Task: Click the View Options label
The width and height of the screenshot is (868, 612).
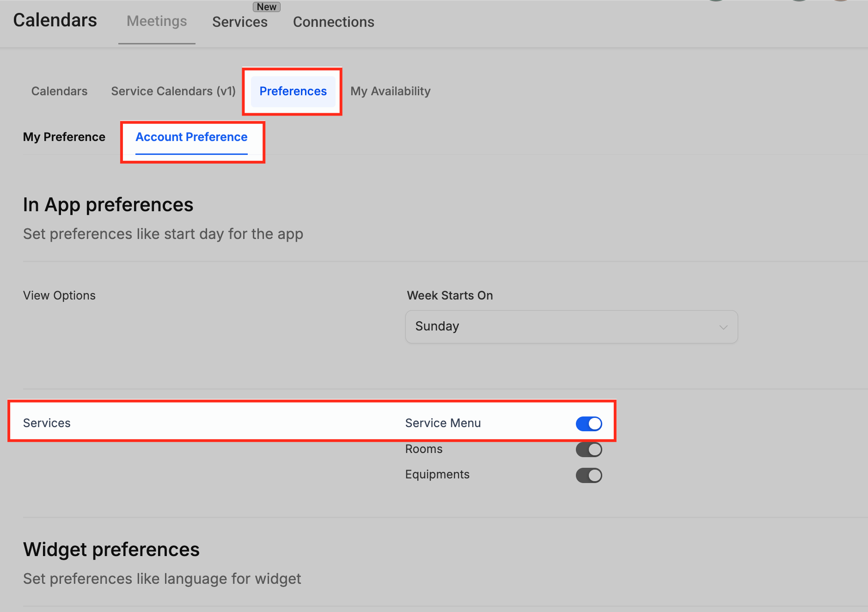Action: click(x=59, y=295)
